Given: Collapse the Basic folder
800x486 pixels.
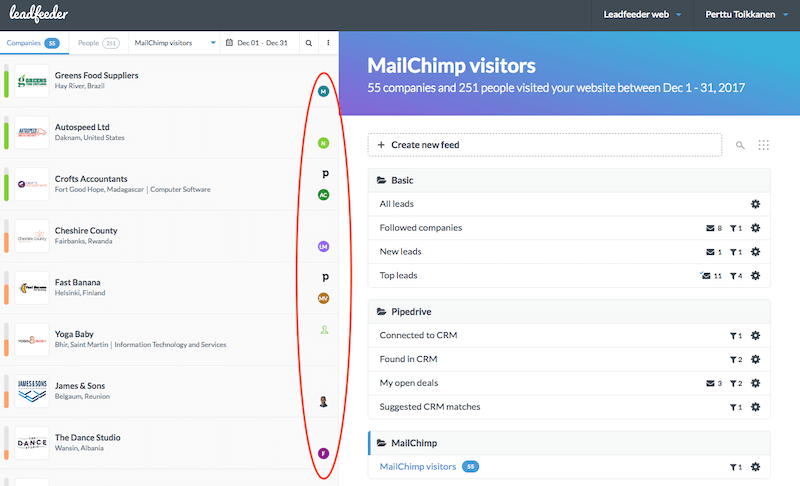Looking at the screenshot, I should 569,181.
